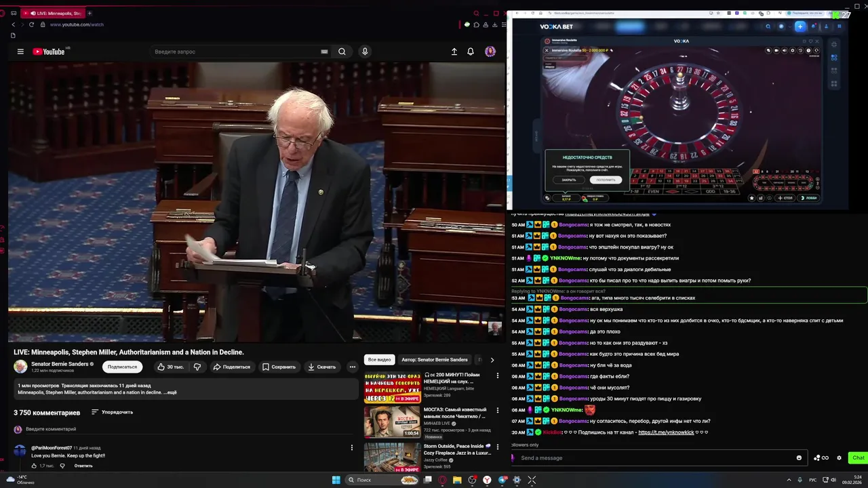Image resolution: width=868 pixels, height=488 pixels.
Task: Download the video with Скачать
Action: [321, 367]
